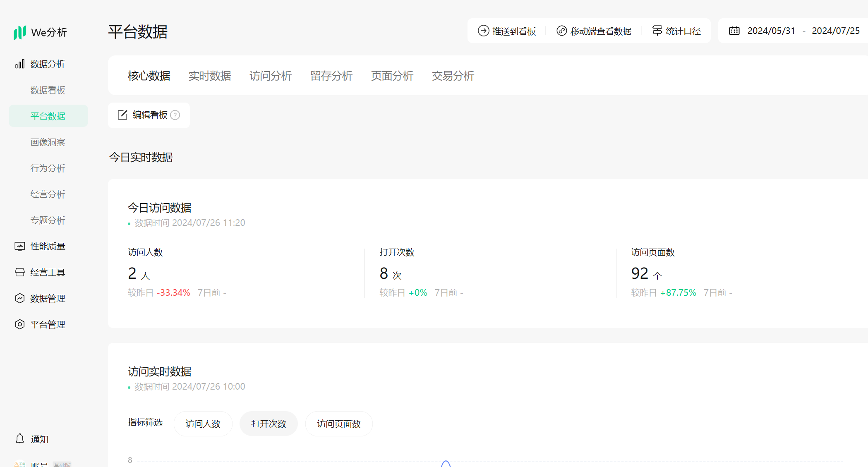The height and width of the screenshot is (467, 868).
Task: Click the 推送到看板 button
Action: click(x=507, y=31)
